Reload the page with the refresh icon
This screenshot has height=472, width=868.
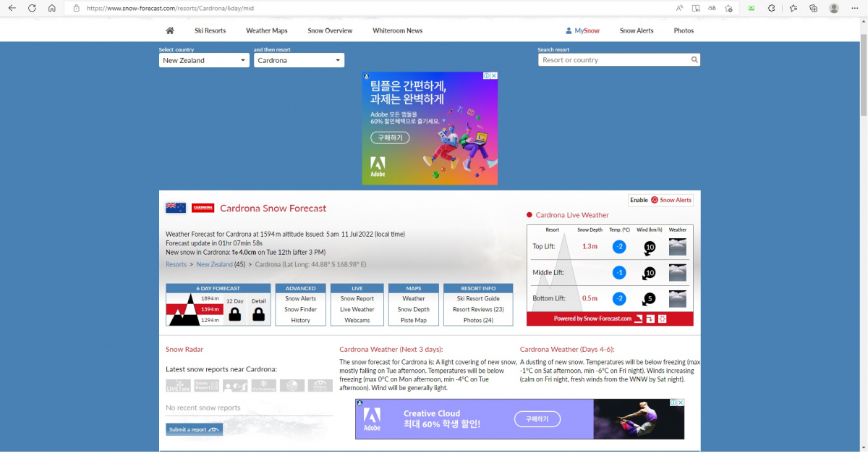coord(32,8)
